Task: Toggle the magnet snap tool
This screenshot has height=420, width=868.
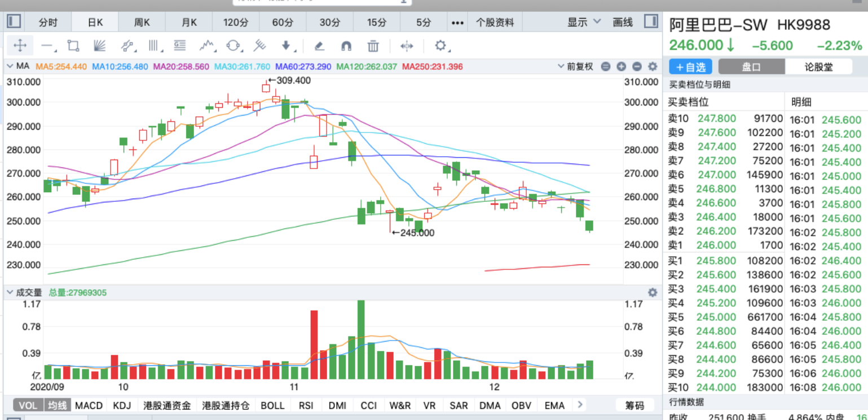Action: click(x=346, y=46)
